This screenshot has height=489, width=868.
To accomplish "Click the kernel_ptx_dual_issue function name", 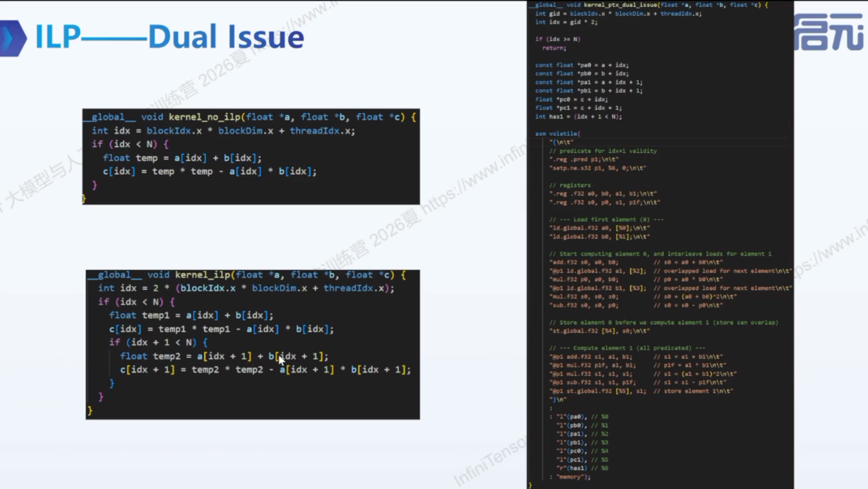I will [x=620, y=5].
